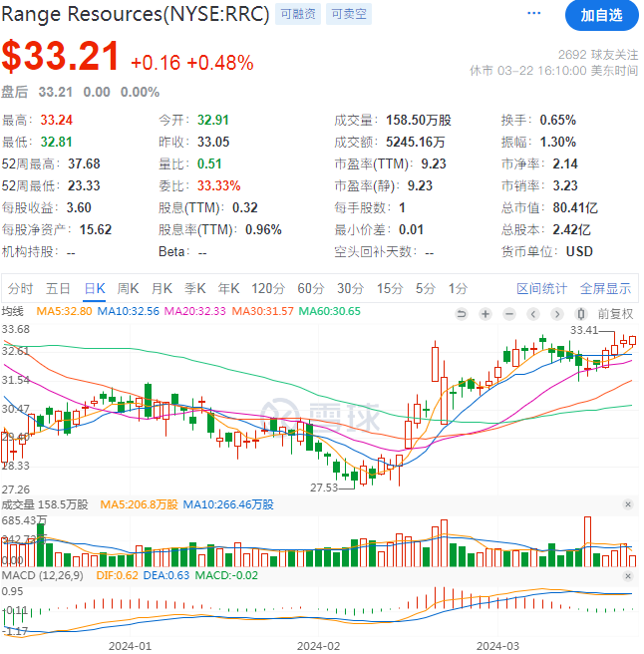Click the 换手 0.65% turnover value
644x654 pixels.
(x=557, y=120)
